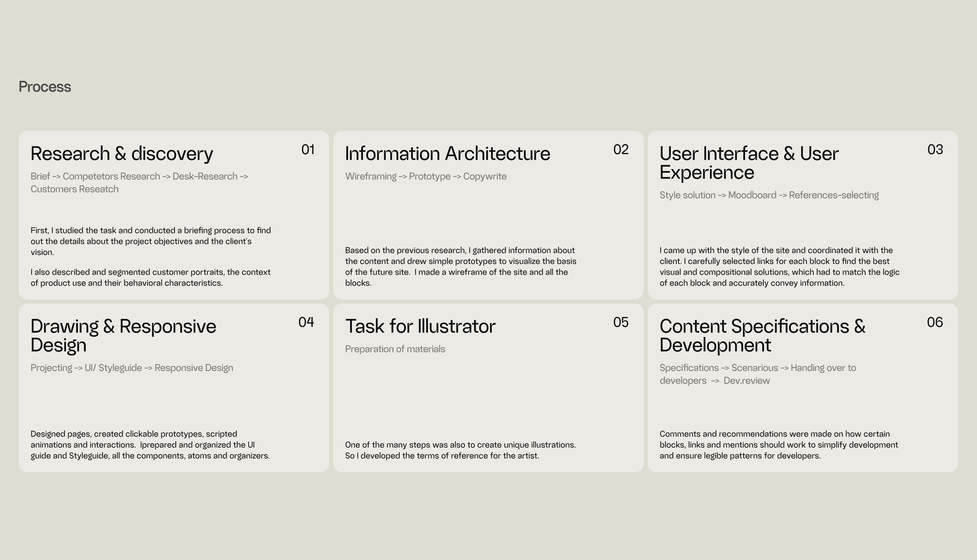Select the number 05 label
The image size is (977, 560).
620,322
